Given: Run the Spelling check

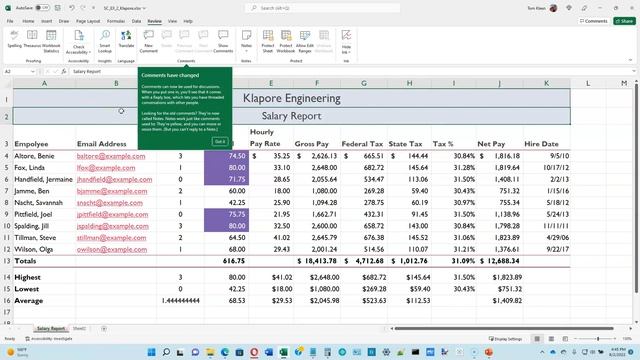Looking at the screenshot, I should tap(14, 40).
